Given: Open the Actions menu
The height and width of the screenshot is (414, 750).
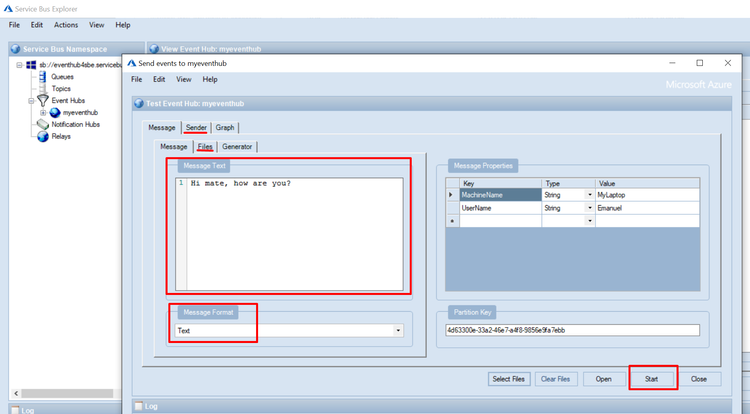Looking at the screenshot, I should [66, 25].
